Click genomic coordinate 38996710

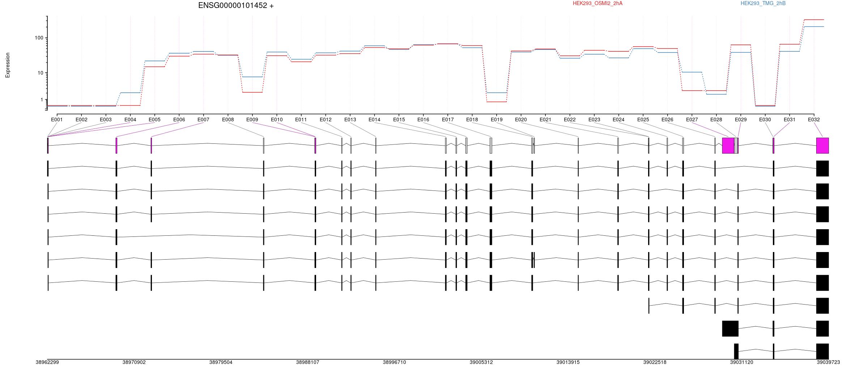click(x=394, y=362)
